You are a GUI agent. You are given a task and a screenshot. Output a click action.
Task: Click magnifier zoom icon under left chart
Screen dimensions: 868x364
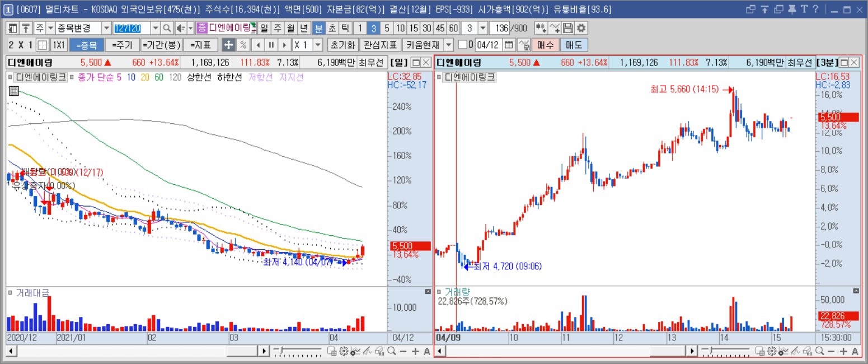pyautogui.click(x=391, y=351)
